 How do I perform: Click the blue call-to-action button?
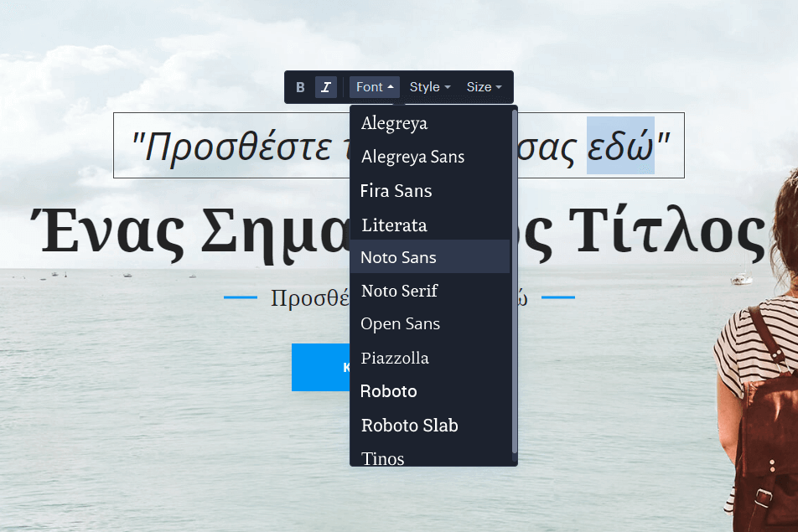coord(320,367)
